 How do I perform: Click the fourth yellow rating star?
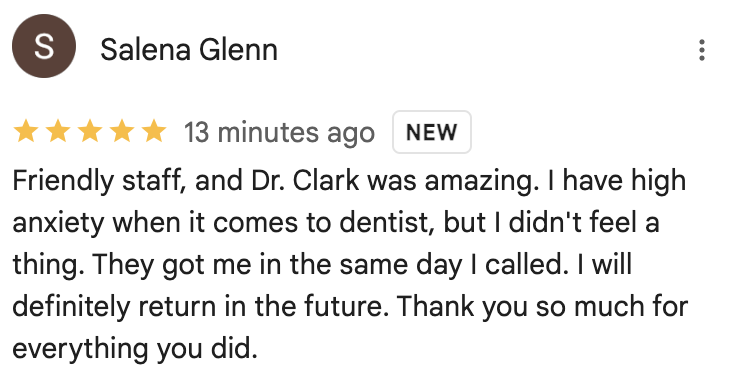click(122, 131)
